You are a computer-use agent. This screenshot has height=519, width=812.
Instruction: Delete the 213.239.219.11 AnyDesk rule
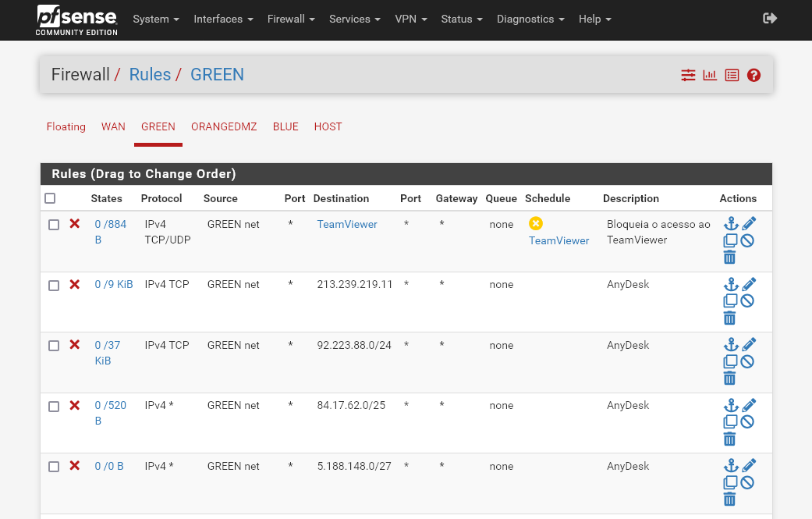click(x=729, y=318)
